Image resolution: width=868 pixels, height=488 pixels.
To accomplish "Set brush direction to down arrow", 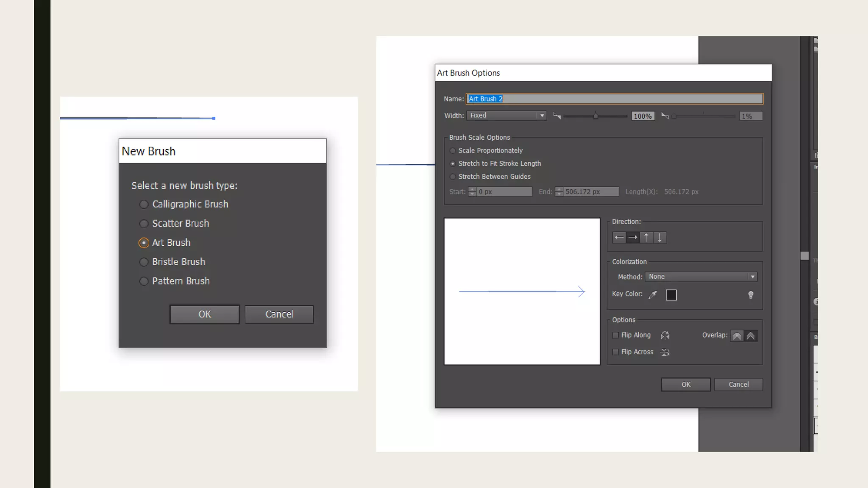I will coord(660,238).
